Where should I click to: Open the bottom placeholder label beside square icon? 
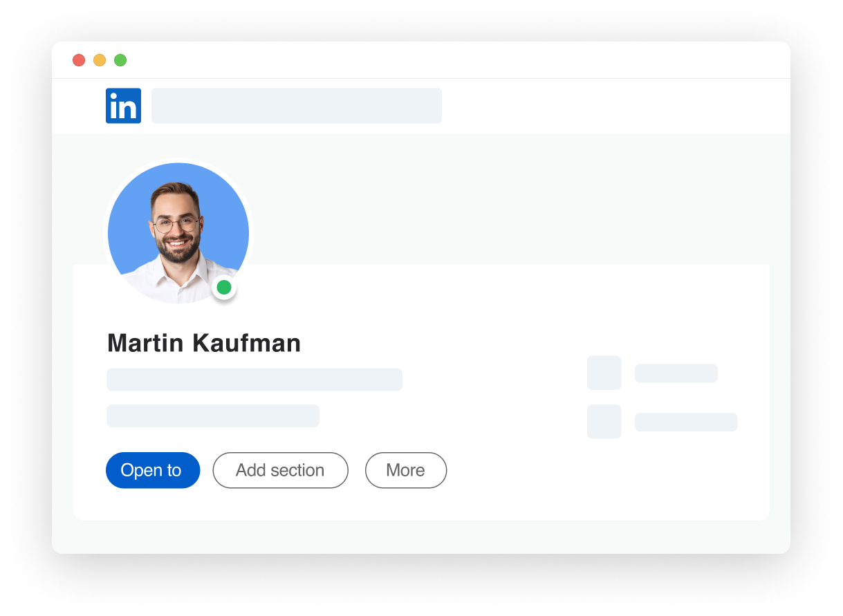pyautogui.click(x=686, y=422)
